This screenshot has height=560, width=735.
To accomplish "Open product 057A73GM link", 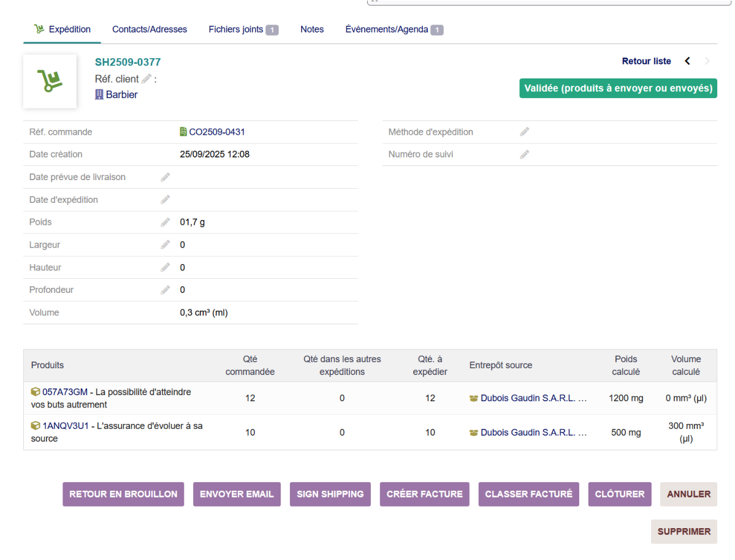I will point(65,392).
